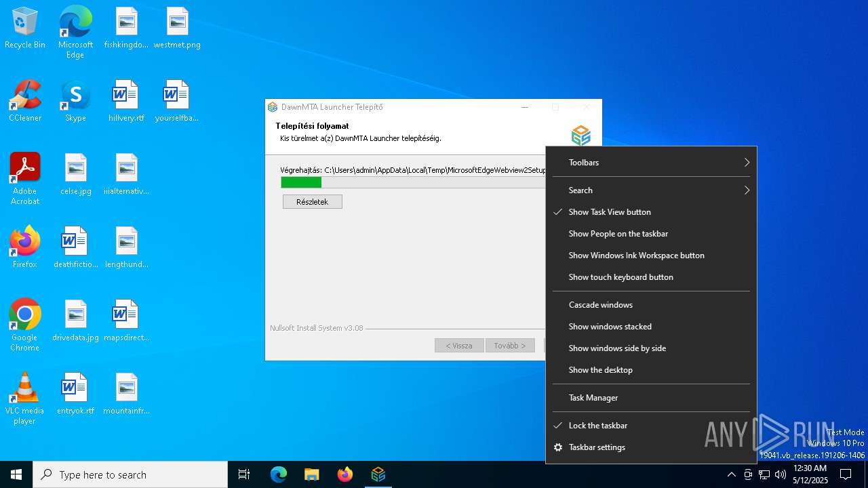Open Adobe Acrobat shortcut
Screen dimensions: 868x488
[25, 179]
